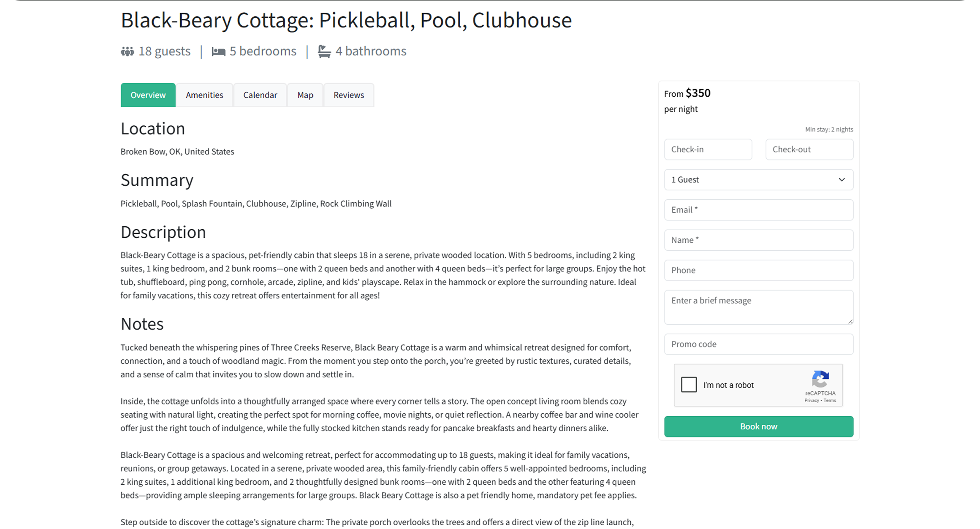Click the guests group icon
This screenshot has height=529, width=980.
pos(127,52)
